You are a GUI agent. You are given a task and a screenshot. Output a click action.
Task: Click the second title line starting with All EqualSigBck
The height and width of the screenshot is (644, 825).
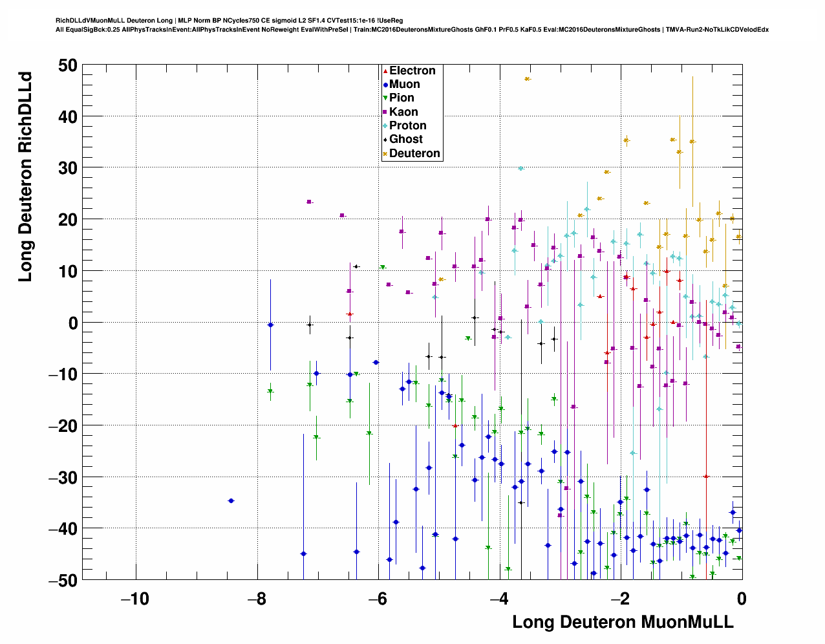click(412, 30)
